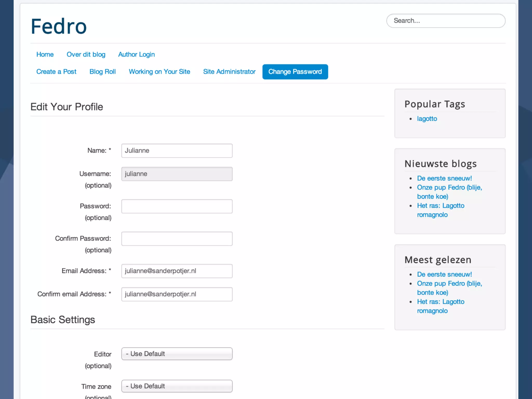Screen dimensions: 532x399
Task: Click the Change Password button
Action: [x=295, y=72]
